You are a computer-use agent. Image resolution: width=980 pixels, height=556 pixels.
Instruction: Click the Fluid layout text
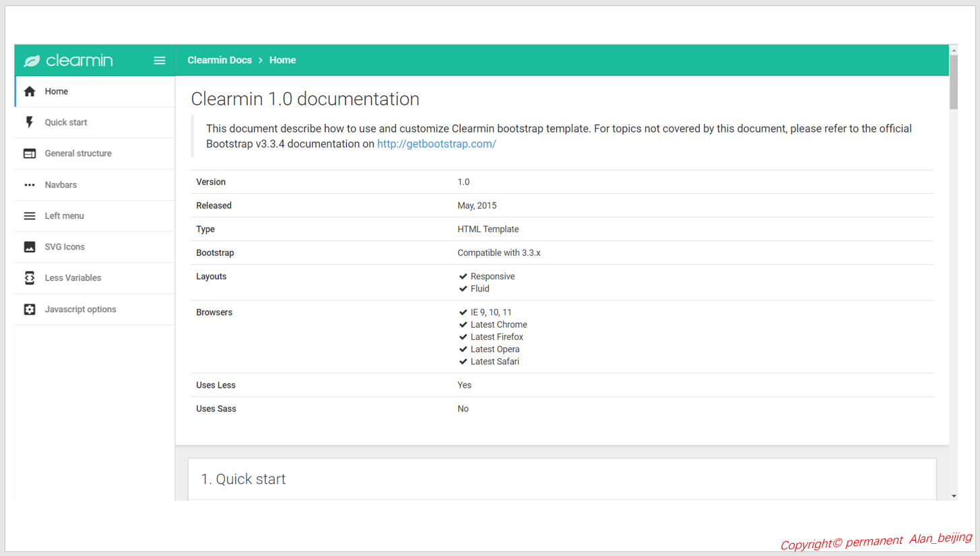click(480, 289)
